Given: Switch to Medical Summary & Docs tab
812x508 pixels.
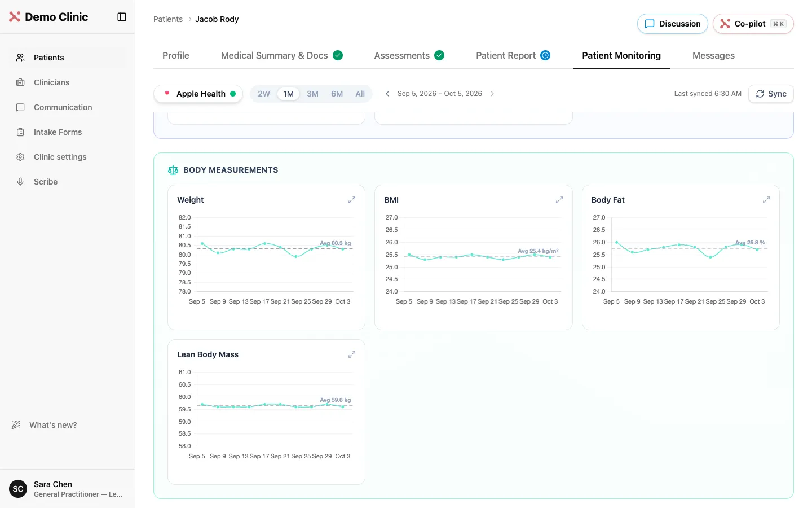Looking at the screenshot, I should point(282,55).
